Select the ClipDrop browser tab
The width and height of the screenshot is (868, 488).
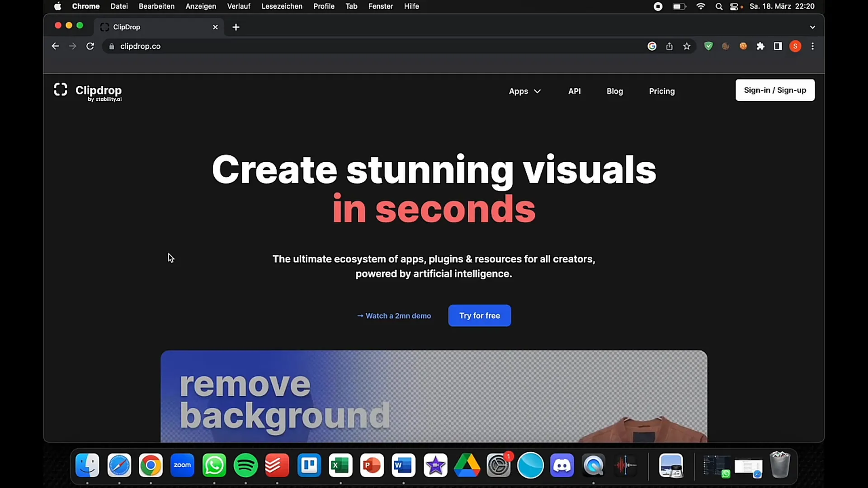(x=159, y=27)
